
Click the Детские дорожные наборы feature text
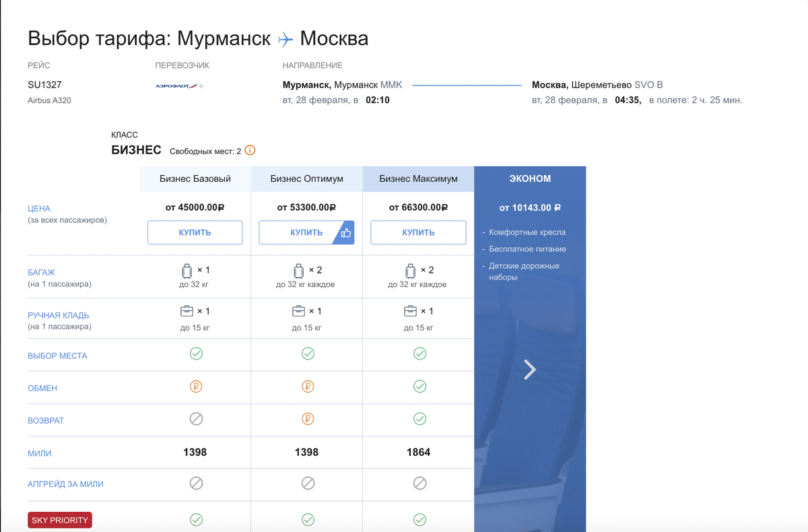click(x=524, y=271)
